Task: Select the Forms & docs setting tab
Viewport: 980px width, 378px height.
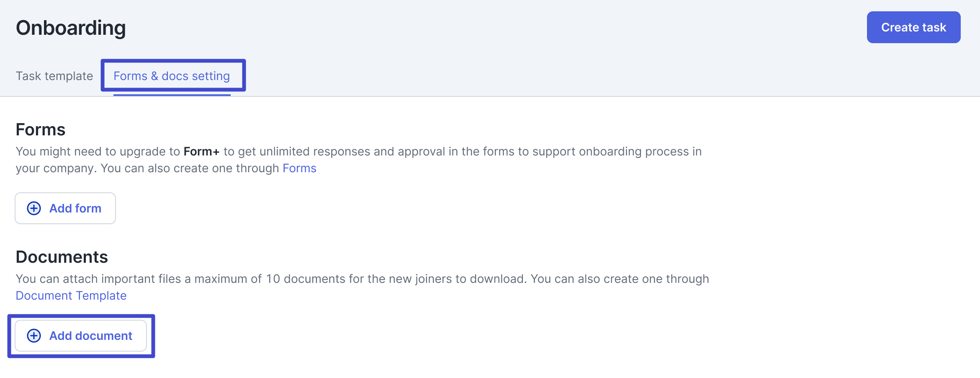Action: click(172, 76)
